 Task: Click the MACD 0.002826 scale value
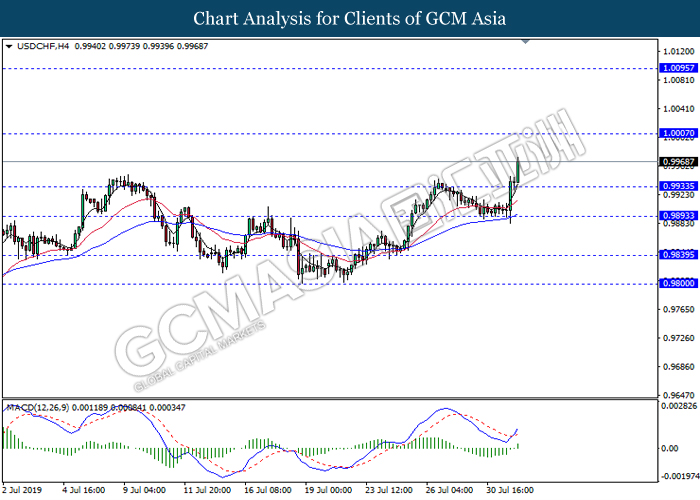(679, 406)
